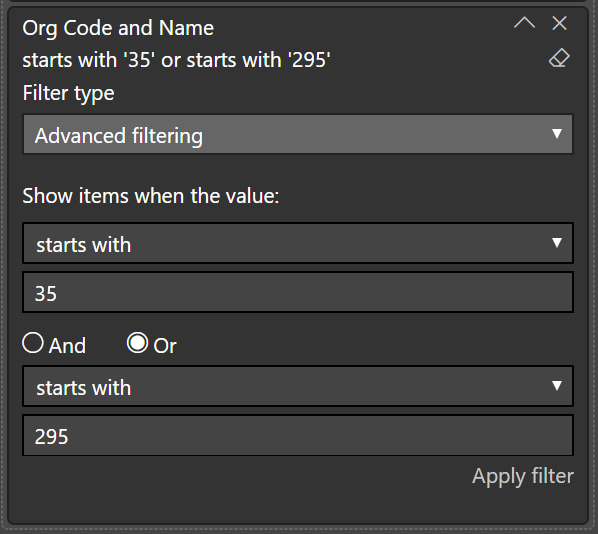Open the Advanced filtering type dropdown
The height and width of the screenshot is (534, 598).
pos(298,134)
